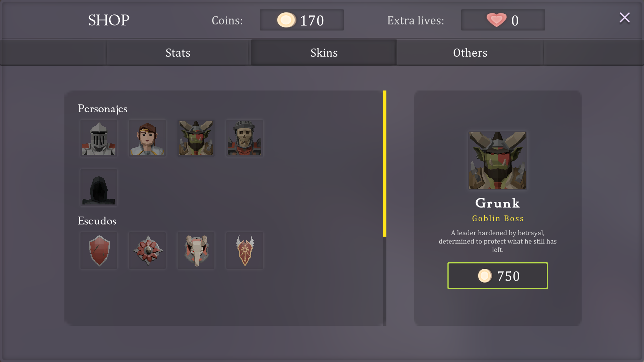Select the Skins tab
This screenshot has height=362, width=644.
[x=324, y=53]
